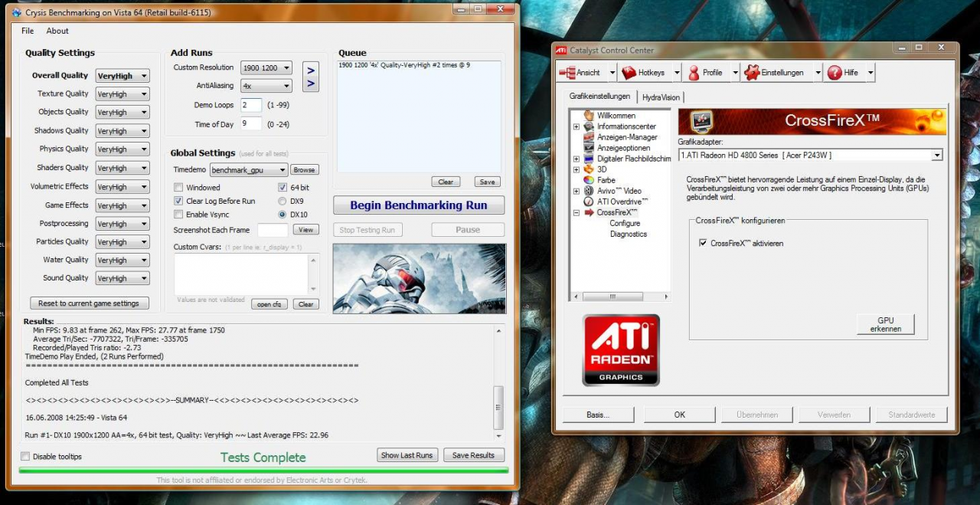980x505 pixels.
Task: Click GPU erkennen button
Action: 885,324
